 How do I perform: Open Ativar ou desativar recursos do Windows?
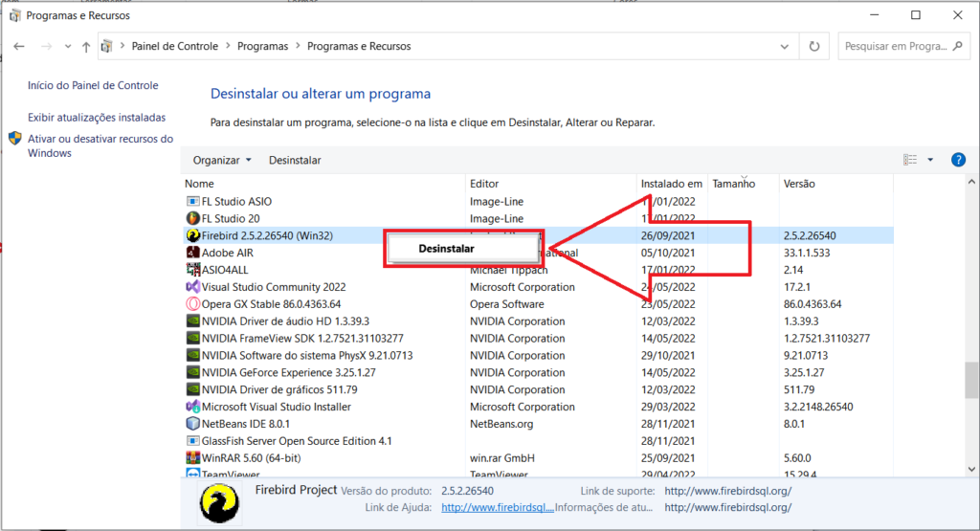click(x=100, y=145)
